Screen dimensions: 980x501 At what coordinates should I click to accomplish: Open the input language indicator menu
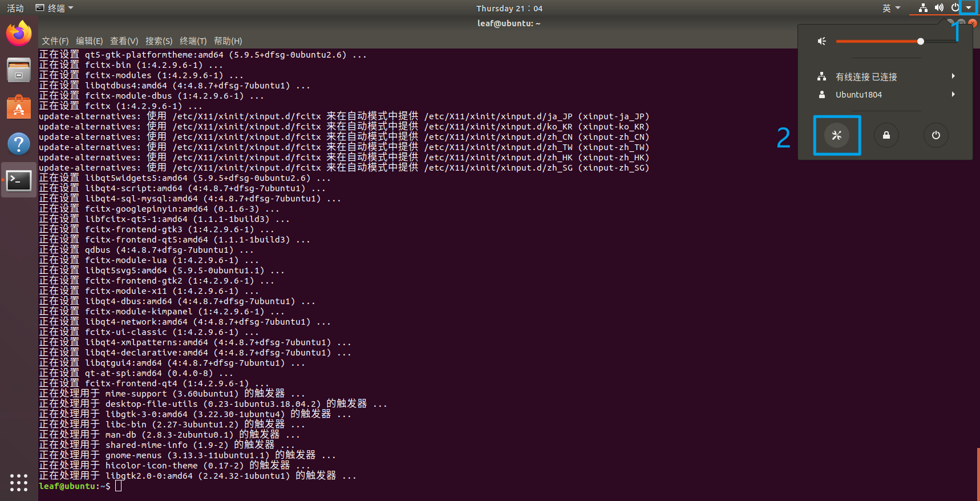click(x=891, y=8)
